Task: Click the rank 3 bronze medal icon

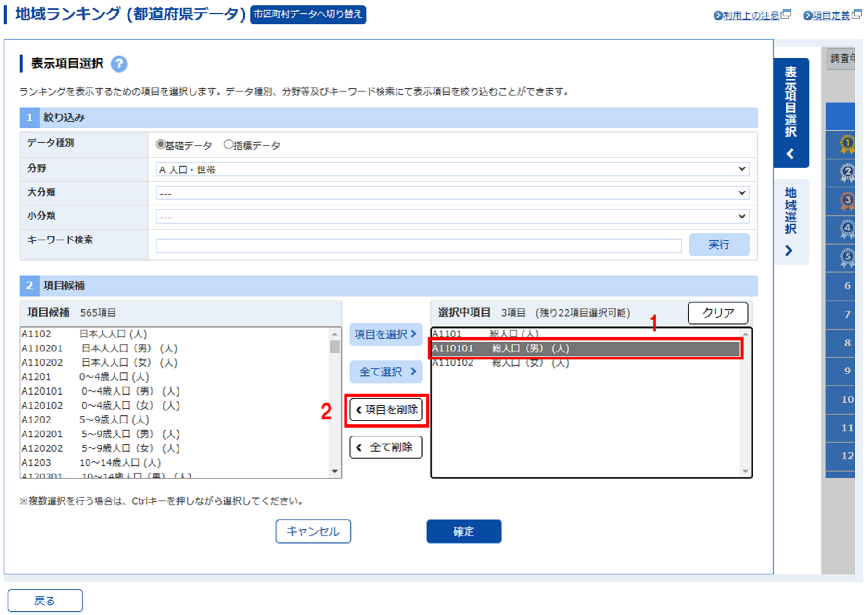Action: click(x=847, y=201)
